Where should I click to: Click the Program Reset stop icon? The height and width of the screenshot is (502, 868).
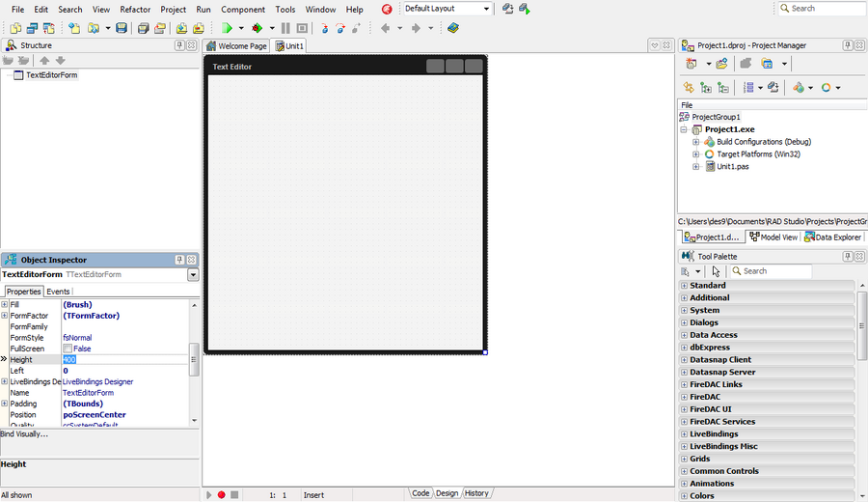302,28
